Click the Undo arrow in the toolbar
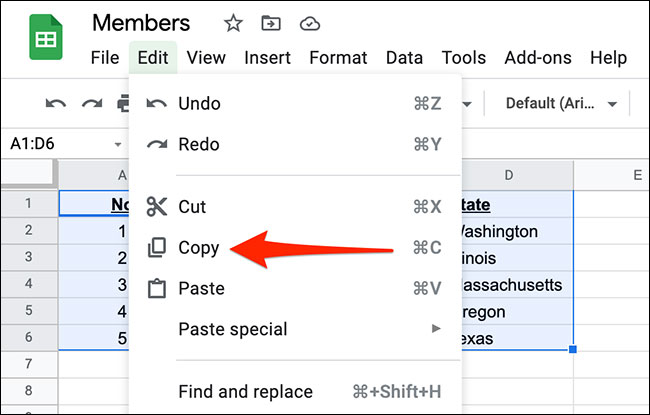Image resolution: width=650 pixels, height=415 pixels. tap(57, 104)
